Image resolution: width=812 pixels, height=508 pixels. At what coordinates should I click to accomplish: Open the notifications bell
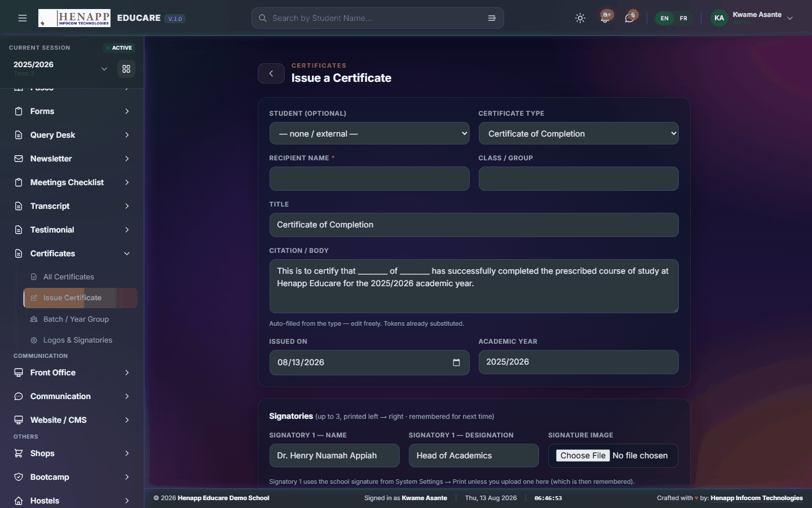click(605, 18)
